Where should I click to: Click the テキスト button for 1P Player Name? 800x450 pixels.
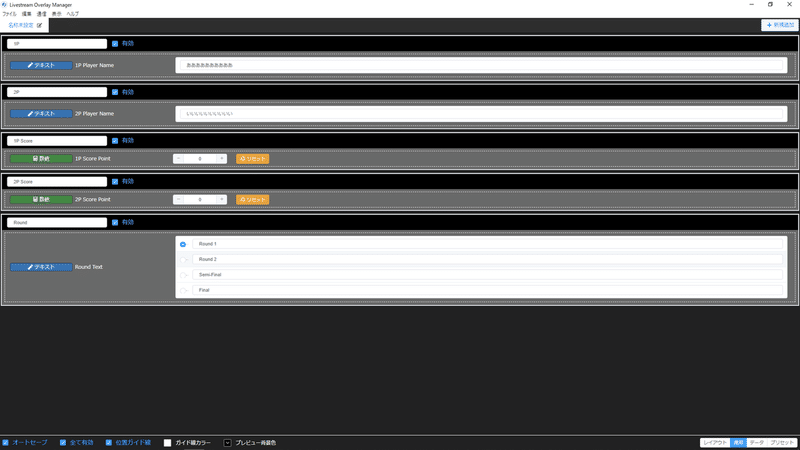point(41,65)
